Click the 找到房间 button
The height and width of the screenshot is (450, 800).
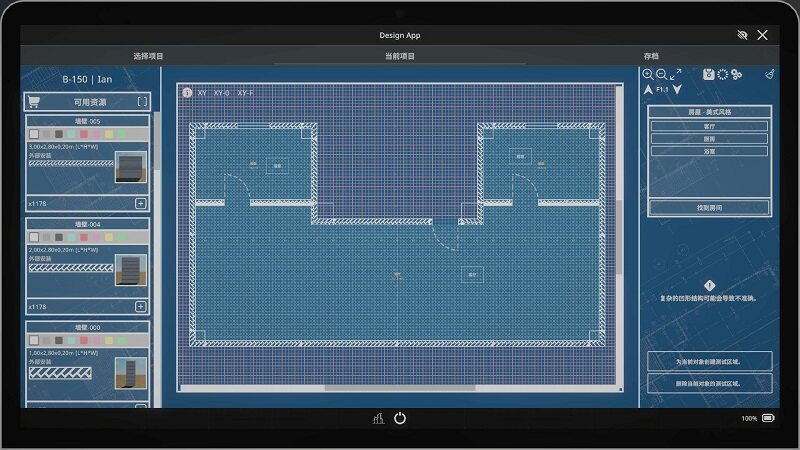[709, 208]
